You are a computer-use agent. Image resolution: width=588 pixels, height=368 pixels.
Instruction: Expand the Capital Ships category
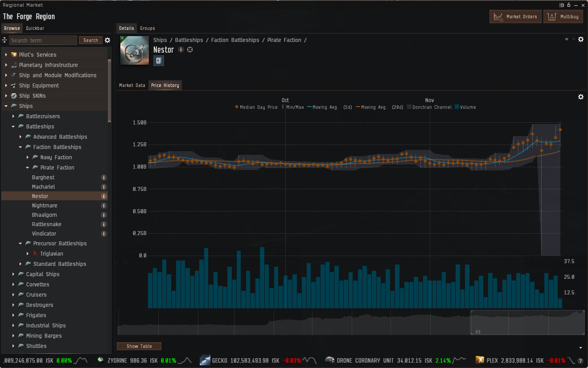[13, 274]
